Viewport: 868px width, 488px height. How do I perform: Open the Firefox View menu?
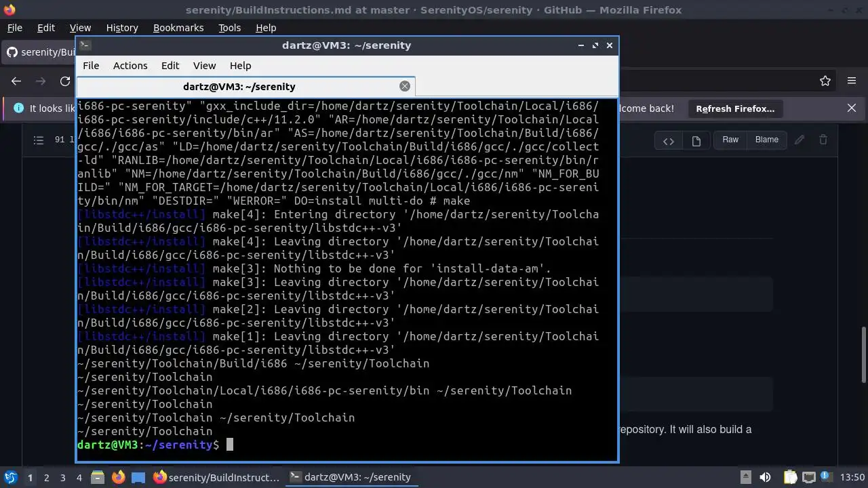pyautogui.click(x=80, y=28)
